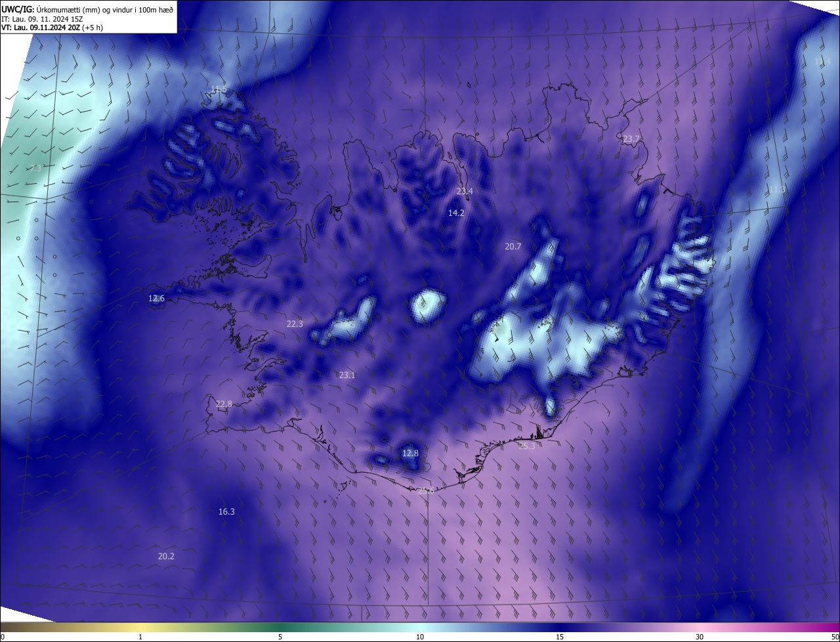This screenshot has width=840, height=642.
Task: Click the 22.3 value label
Action: (295, 324)
